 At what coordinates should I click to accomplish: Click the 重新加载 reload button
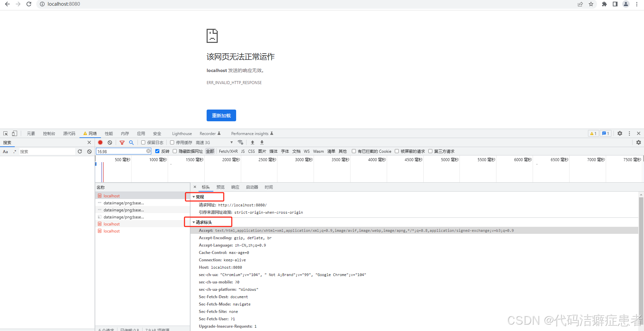point(221,115)
